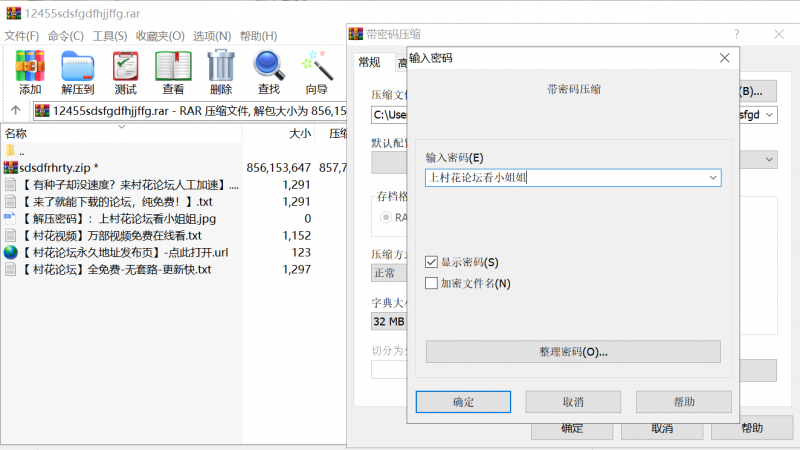Click 取消 in the 带密码压缩 window
800x450 pixels.
[x=662, y=429]
